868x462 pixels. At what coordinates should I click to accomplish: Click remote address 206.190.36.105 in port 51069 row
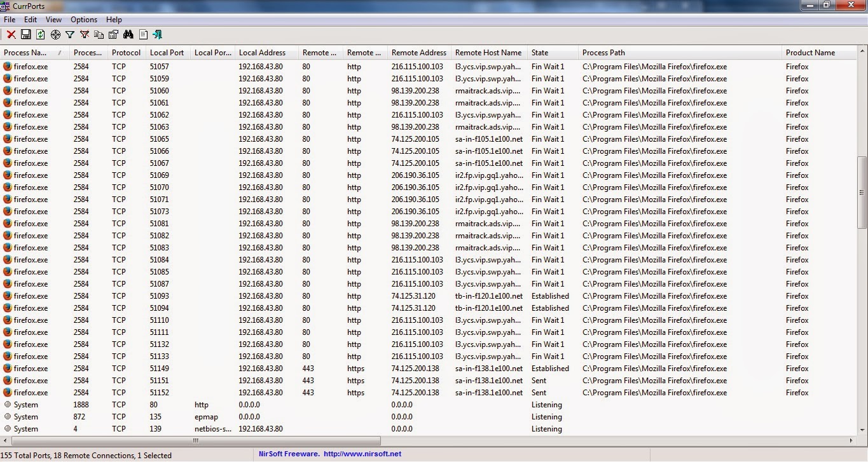click(x=415, y=175)
